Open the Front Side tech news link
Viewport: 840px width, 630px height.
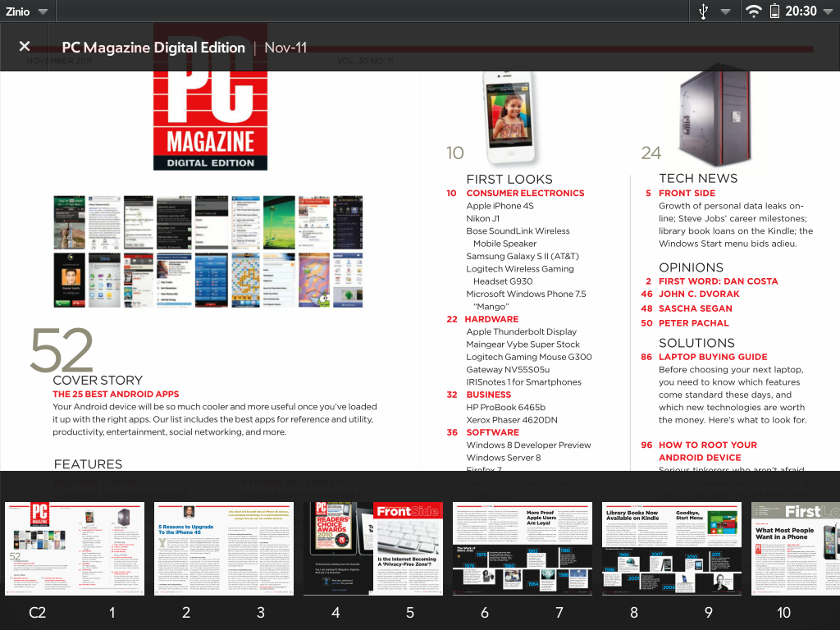click(687, 194)
